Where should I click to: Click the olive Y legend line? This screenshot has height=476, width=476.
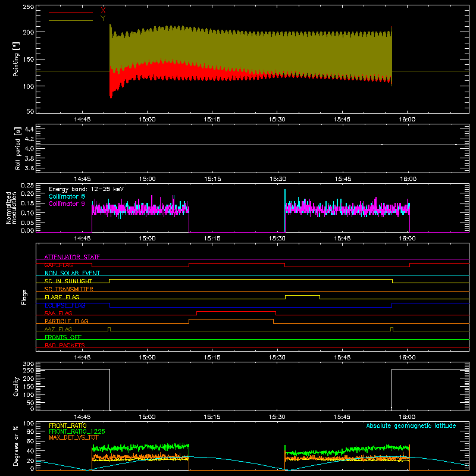pos(71,21)
